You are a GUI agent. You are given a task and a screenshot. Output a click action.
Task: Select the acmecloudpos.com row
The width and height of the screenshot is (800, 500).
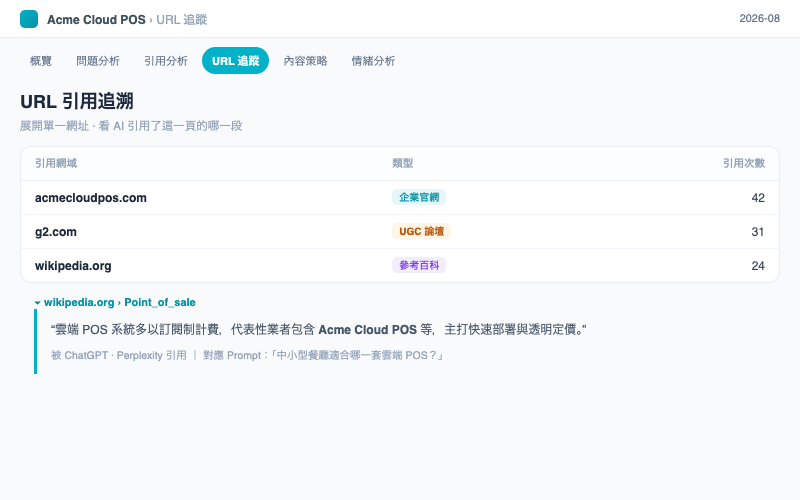tap(400, 197)
